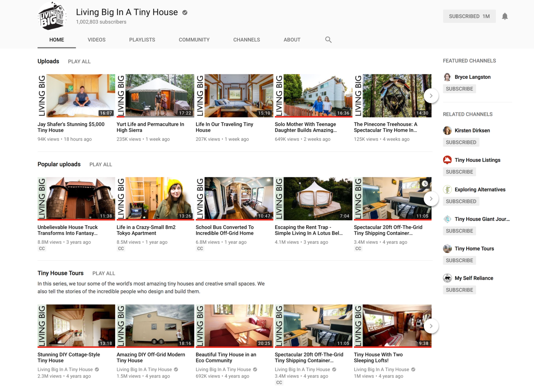Toggle the SUBSCRIBED 1M button
This screenshot has width=534, height=392.
tap(469, 16)
